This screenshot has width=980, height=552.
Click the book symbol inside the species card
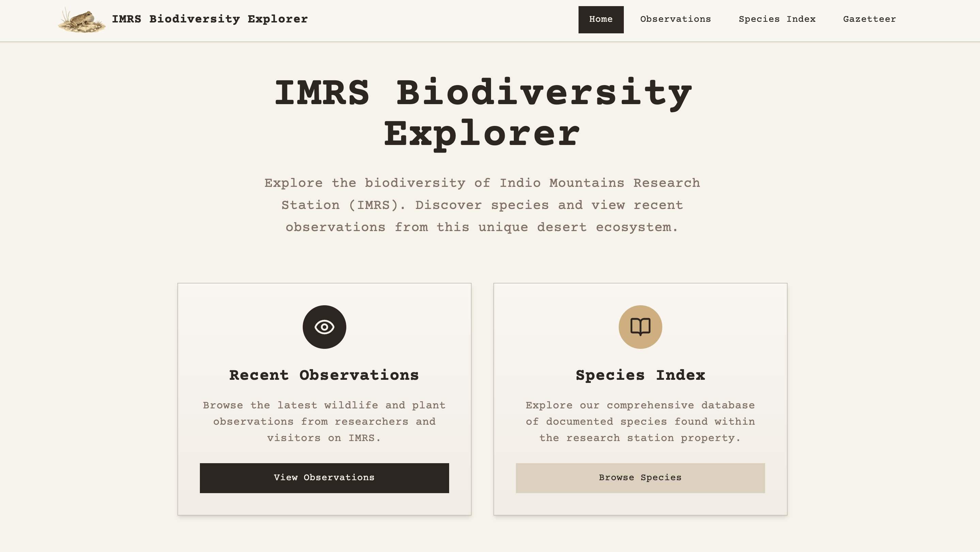(640, 327)
